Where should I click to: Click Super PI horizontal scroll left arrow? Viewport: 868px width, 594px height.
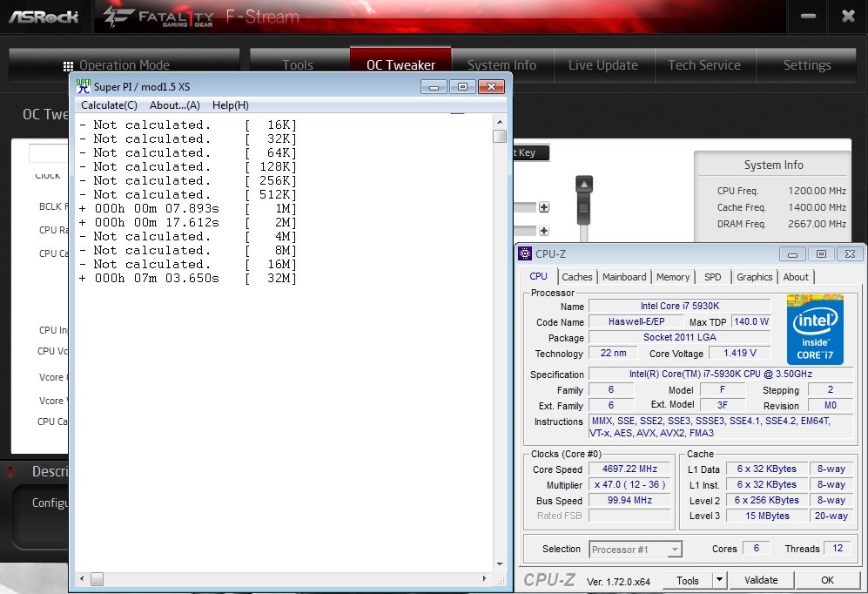point(82,579)
